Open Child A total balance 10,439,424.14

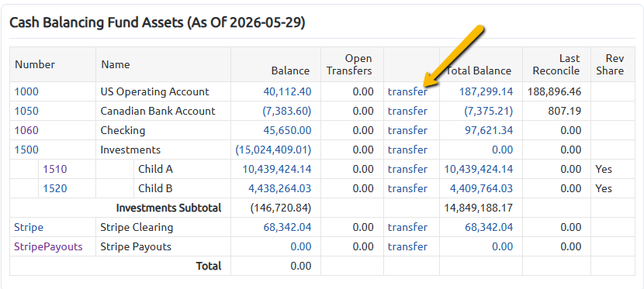point(479,170)
